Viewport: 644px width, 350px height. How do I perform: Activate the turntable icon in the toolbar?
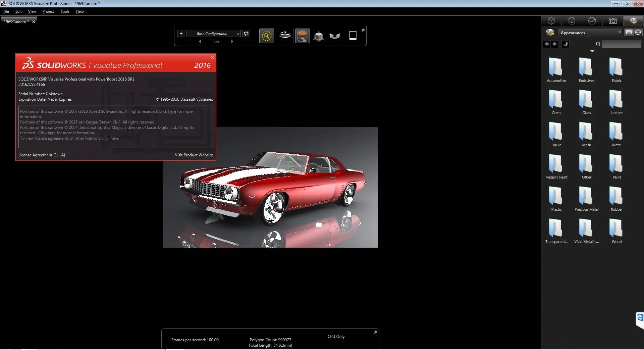[285, 35]
